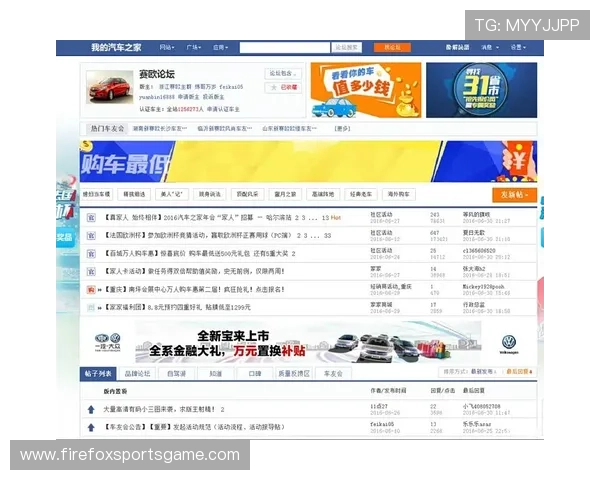Open the 【法国欧洲杯】 post
The height and width of the screenshot is (480, 600).
point(197,235)
